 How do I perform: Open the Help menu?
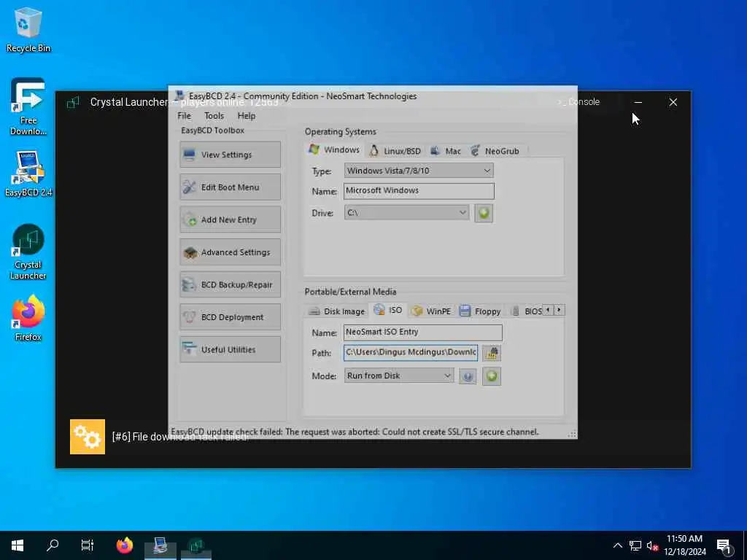click(x=247, y=116)
